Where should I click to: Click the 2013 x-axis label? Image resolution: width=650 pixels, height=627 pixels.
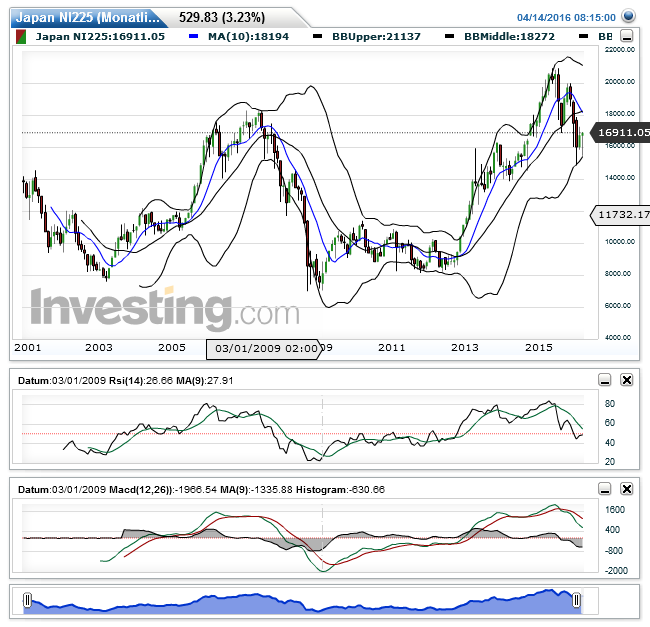coord(465,348)
